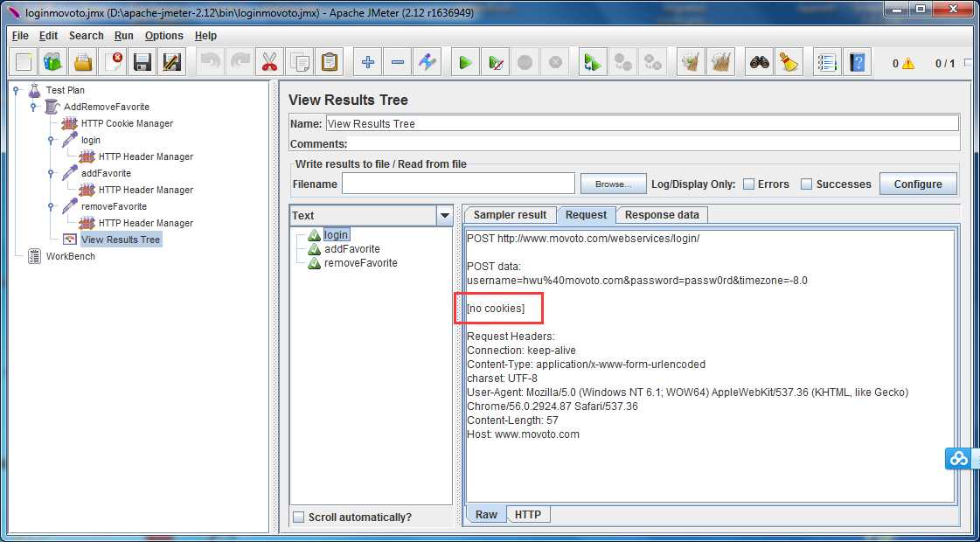The image size is (980, 542).
Task: Click the Expand All plus icon
Action: [367, 62]
